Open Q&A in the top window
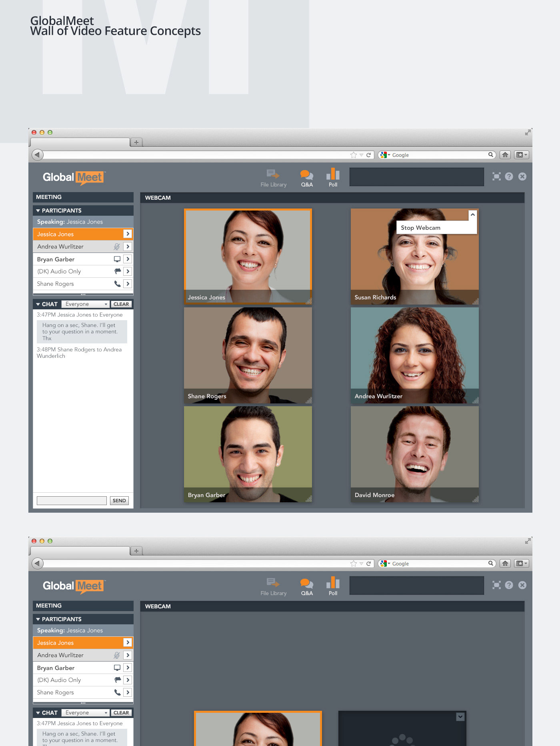The image size is (560, 746). pyautogui.click(x=307, y=178)
